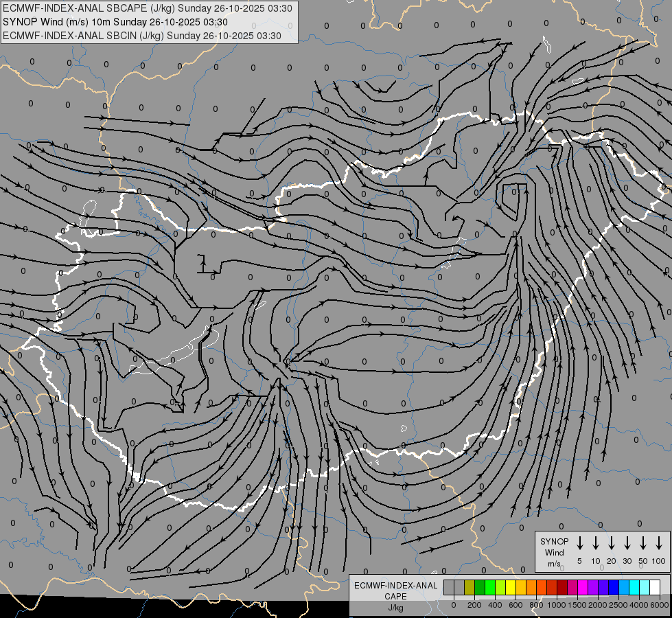The height and width of the screenshot is (618, 672).
Task: Click the SYNOP Wind 10m title line
Action: [x=115, y=22]
